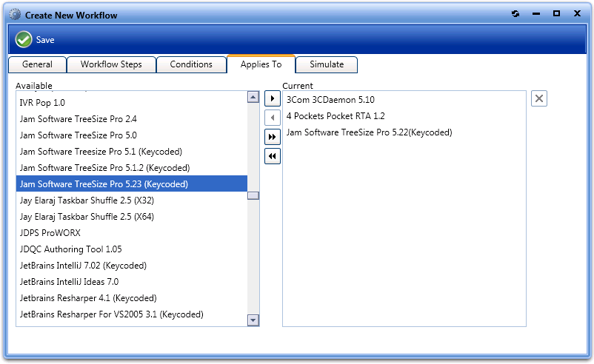Viewport: 594px width, 364px height.
Task: Maximize the Create New Workflow window
Action: pyautogui.click(x=556, y=13)
